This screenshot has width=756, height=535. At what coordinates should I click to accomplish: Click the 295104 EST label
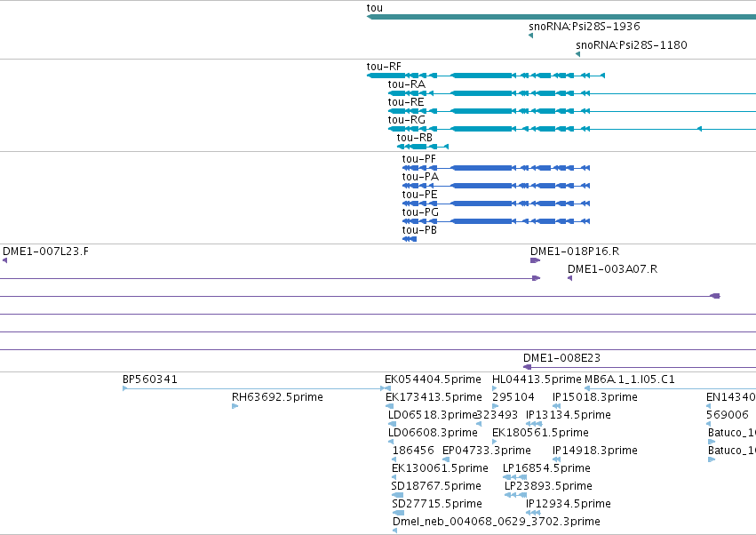tap(513, 397)
